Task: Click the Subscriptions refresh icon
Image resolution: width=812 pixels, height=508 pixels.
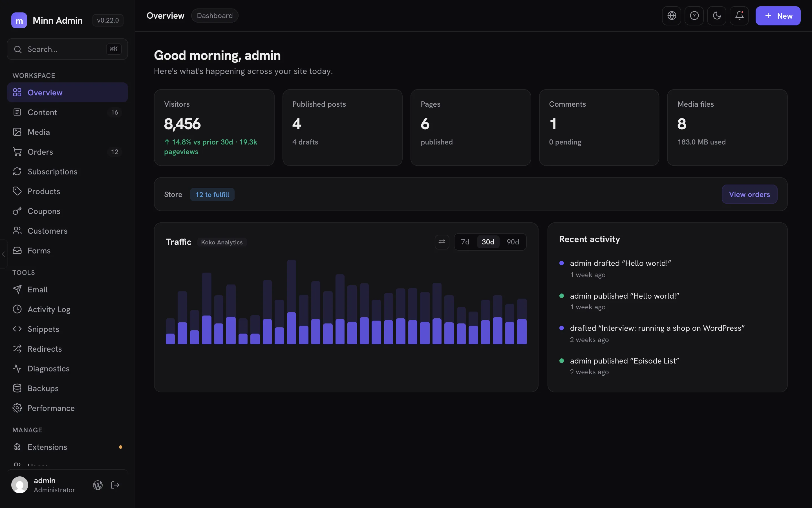Action: point(17,171)
